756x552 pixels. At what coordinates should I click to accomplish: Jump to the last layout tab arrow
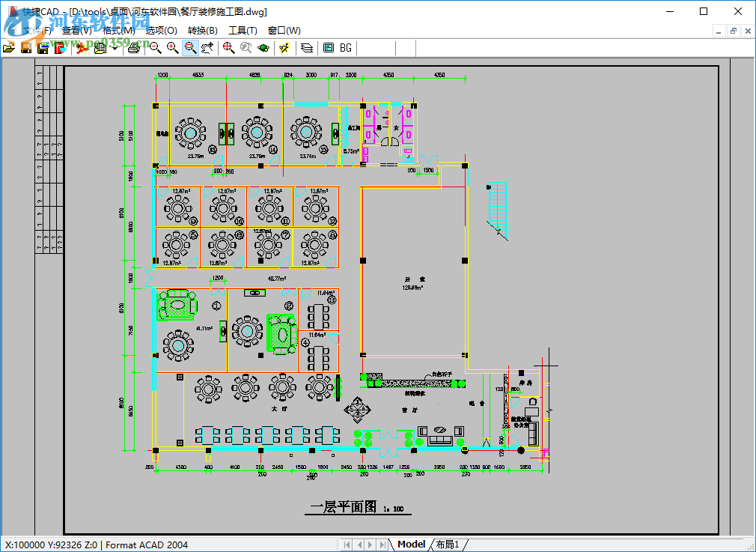pyautogui.click(x=382, y=545)
